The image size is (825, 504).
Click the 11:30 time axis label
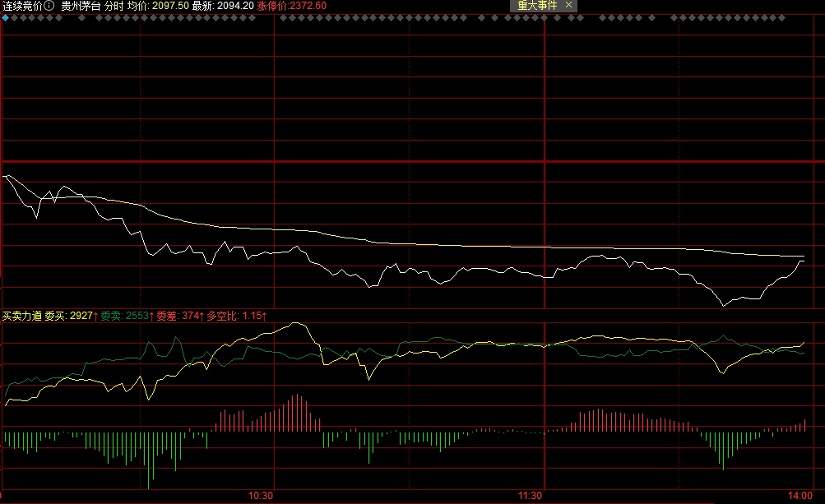point(530,496)
